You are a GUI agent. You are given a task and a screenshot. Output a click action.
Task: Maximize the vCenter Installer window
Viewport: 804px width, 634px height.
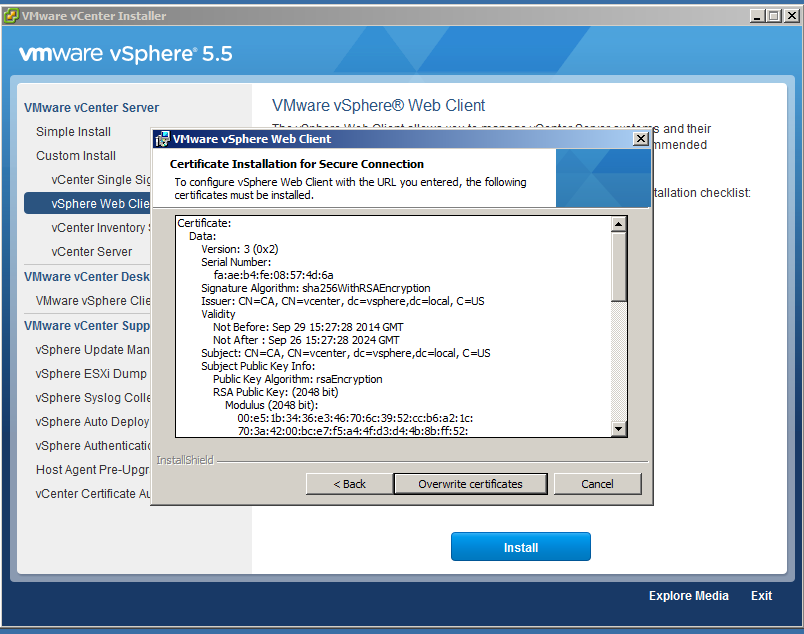pos(771,15)
